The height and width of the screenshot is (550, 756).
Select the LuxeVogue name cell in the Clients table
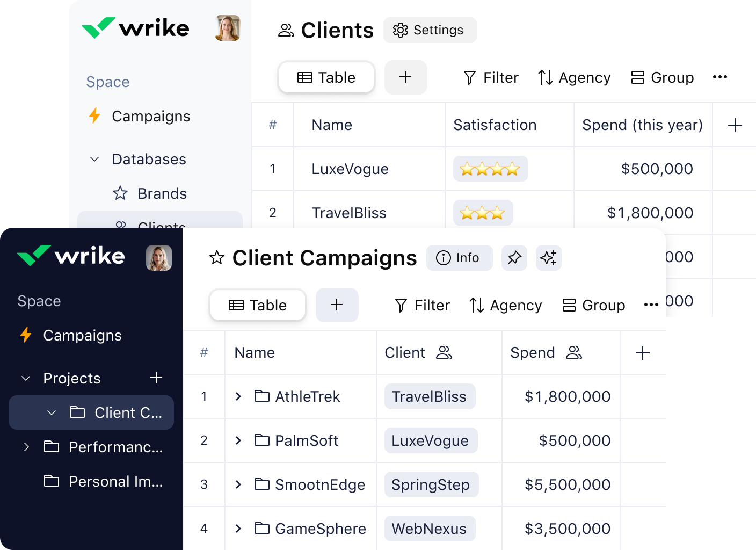coord(369,169)
